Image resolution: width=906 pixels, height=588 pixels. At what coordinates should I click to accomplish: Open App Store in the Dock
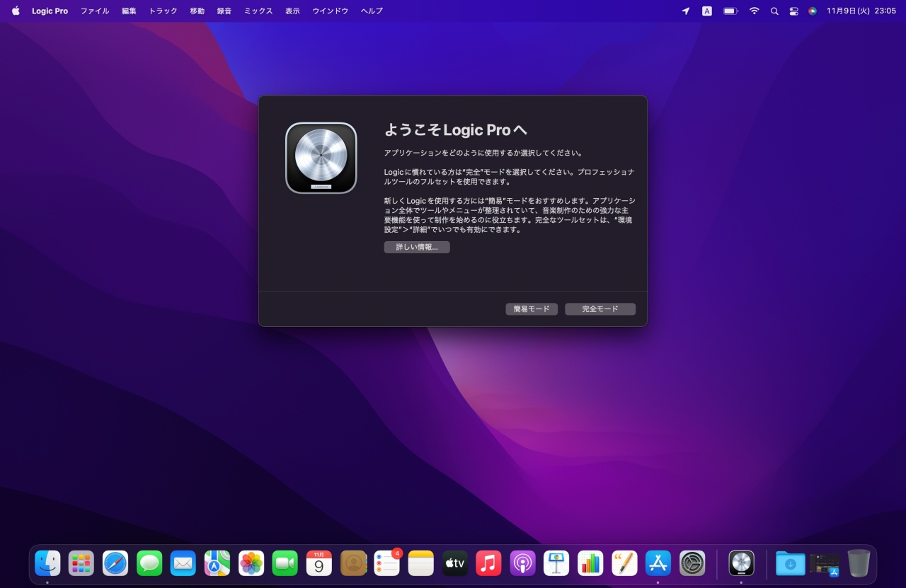coord(658,563)
